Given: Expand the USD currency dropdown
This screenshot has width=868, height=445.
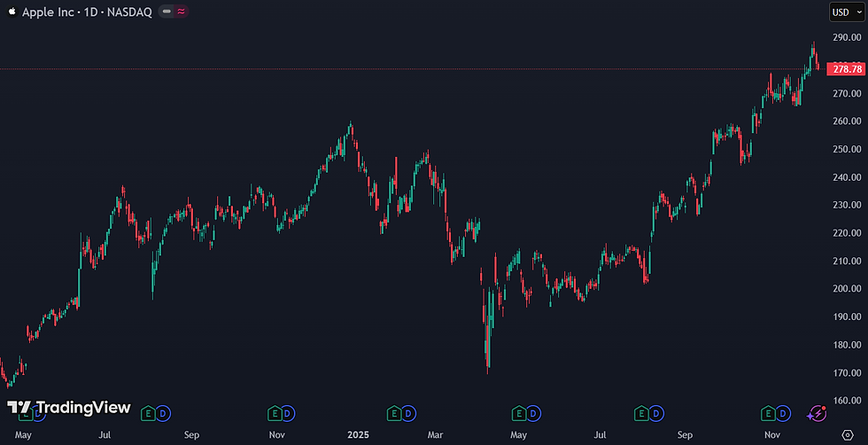Looking at the screenshot, I should pos(847,12).
